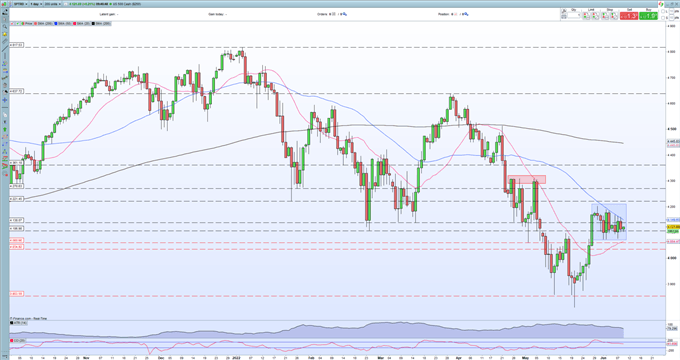Click the candlestick chart icon in title bar
The image size is (680, 360).
pos(4,4)
